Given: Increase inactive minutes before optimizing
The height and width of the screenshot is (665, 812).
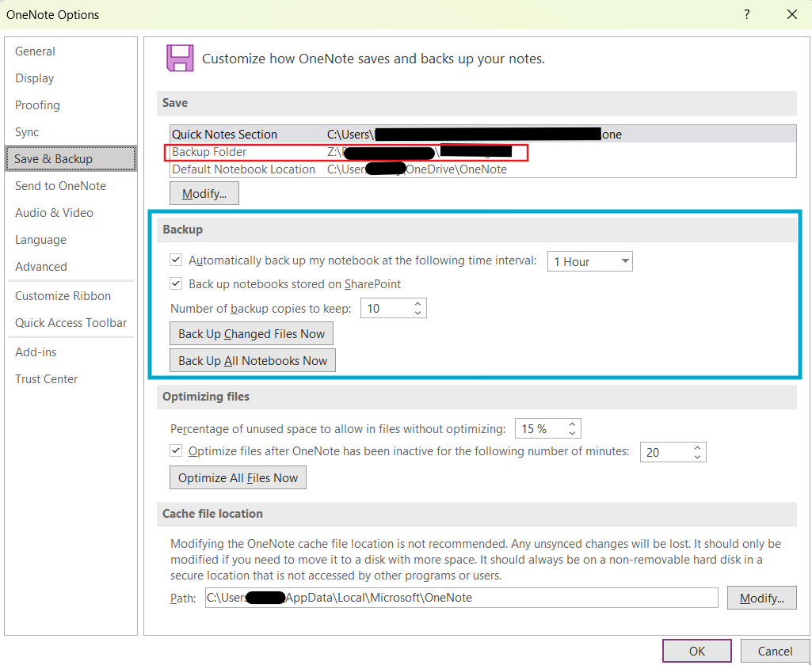Looking at the screenshot, I should pyautogui.click(x=698, y=447).
